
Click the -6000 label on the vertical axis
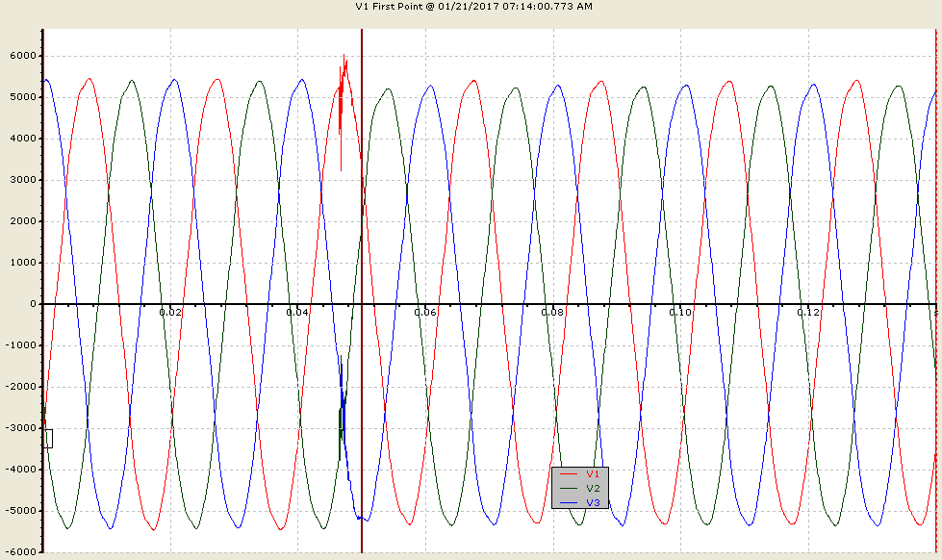tap(21, 552)
